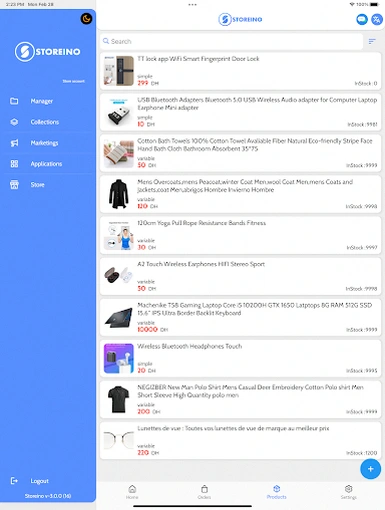Click the Marketings megaphone icon

[14, 143]
